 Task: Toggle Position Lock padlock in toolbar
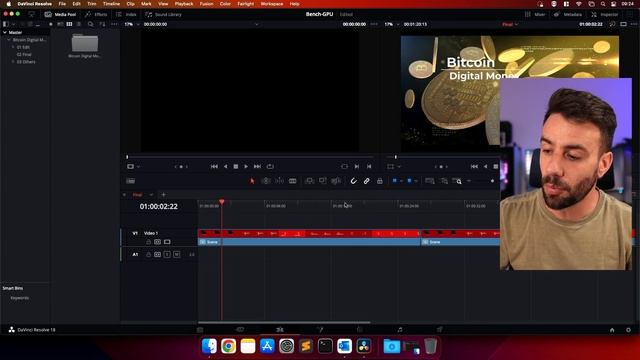(380, 181)
